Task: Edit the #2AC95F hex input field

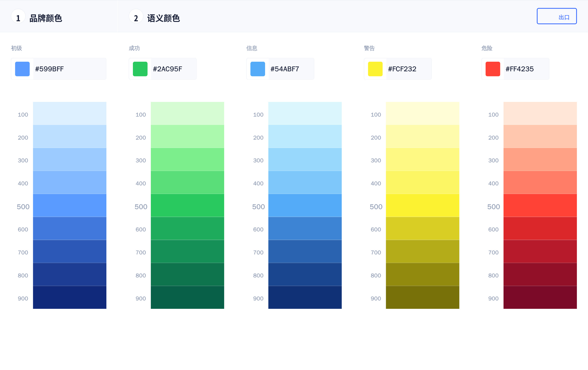Action: [173, 69]
